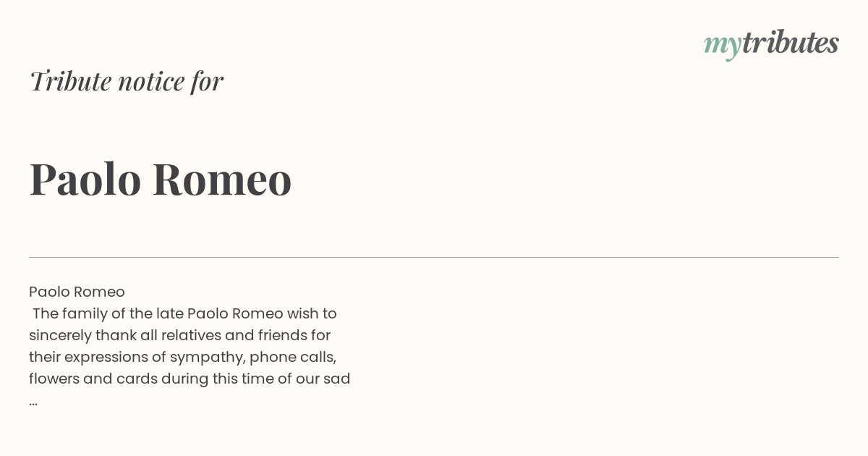Click the horizontal divider line
Image resolution: width=868 pixels, height=456 pixels.
click(434, 257)
